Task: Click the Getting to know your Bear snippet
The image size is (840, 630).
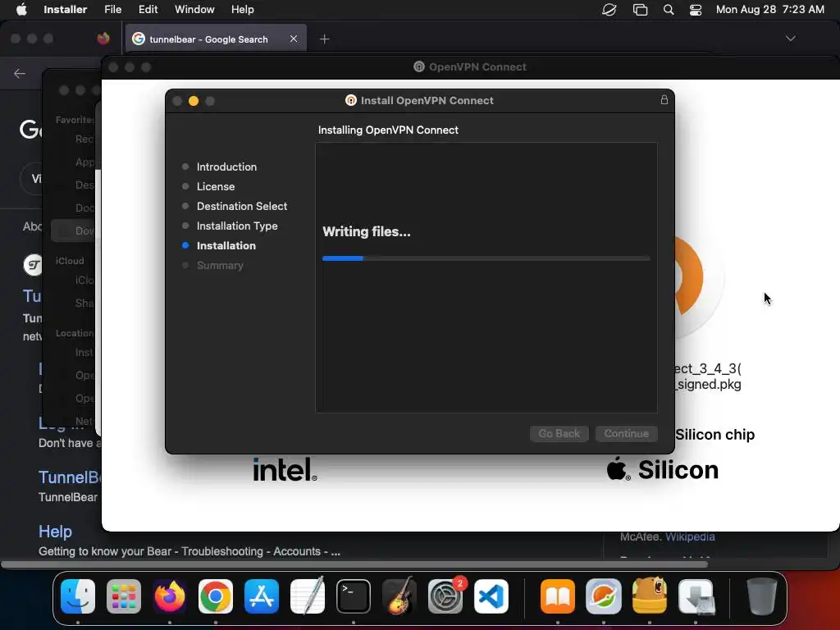Action: [189, 551]
